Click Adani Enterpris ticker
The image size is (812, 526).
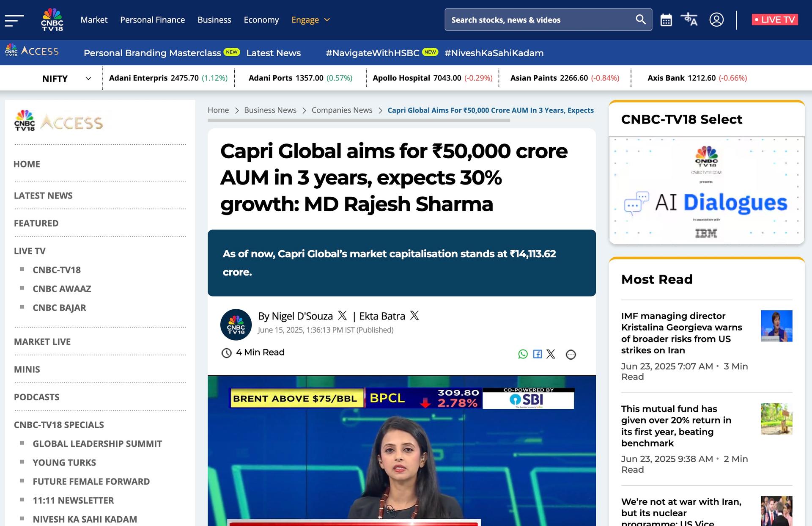168,78
